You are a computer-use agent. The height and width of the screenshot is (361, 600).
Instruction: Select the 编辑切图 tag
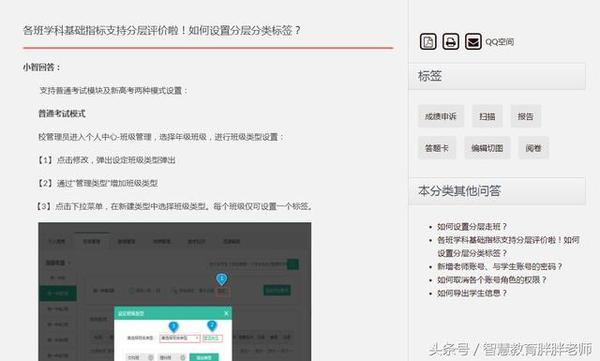tap(487, 148)
